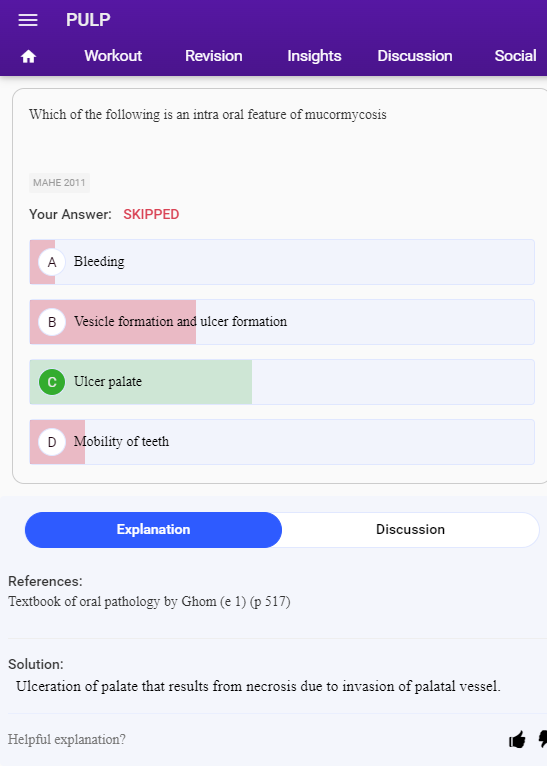
Task: Choose the Ulcer palate answer row
Action: [x=282, y=382]
